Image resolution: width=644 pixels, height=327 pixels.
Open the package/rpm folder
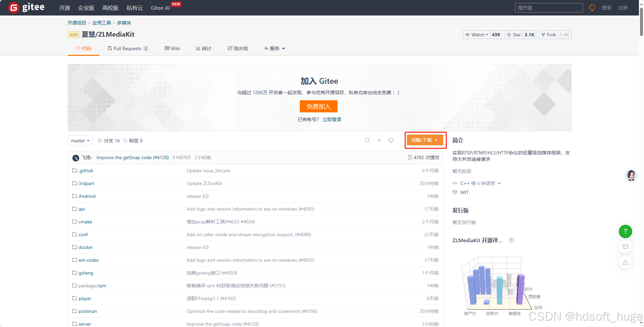(92, 286)
